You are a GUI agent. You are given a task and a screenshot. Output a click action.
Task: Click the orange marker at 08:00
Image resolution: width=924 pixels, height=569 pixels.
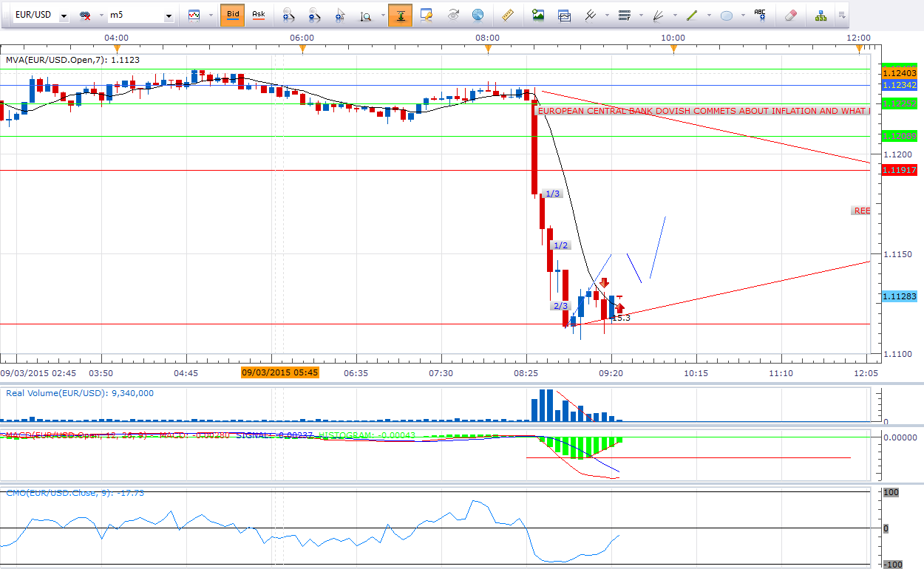click(x=488, y=49)
